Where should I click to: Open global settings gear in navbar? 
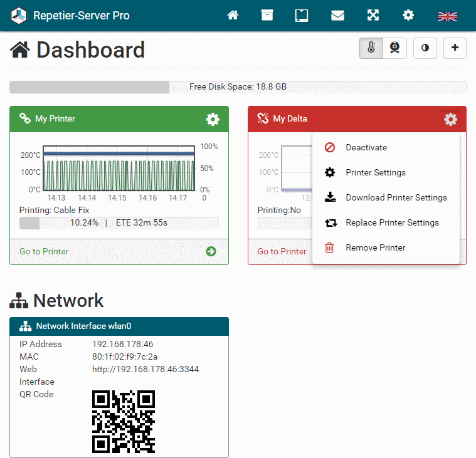[x=408, y=16]
